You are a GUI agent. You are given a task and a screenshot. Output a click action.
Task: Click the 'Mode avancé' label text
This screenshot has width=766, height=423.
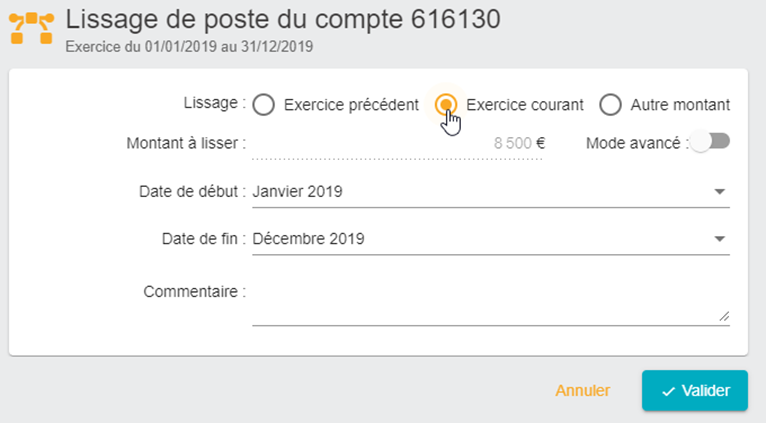633,143
